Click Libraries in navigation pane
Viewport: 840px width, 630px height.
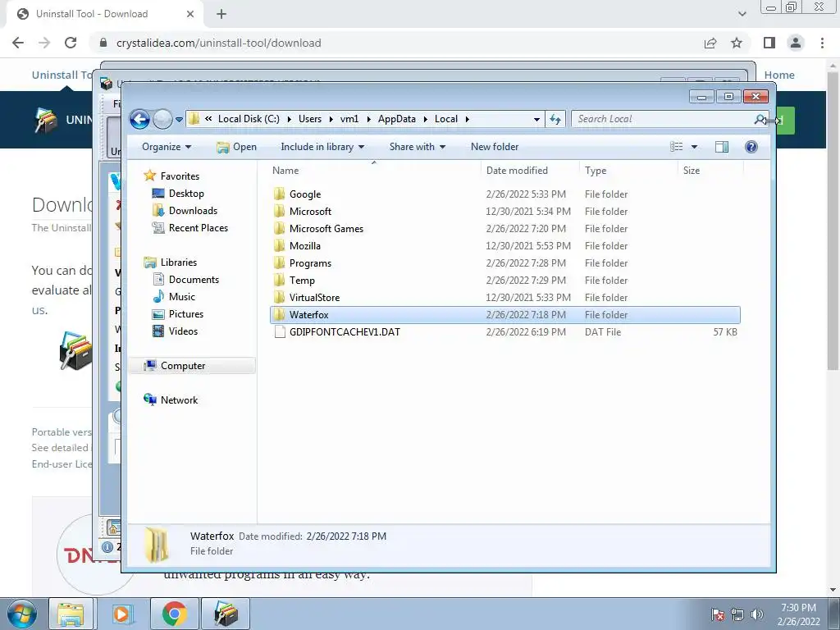click(178, 262)
